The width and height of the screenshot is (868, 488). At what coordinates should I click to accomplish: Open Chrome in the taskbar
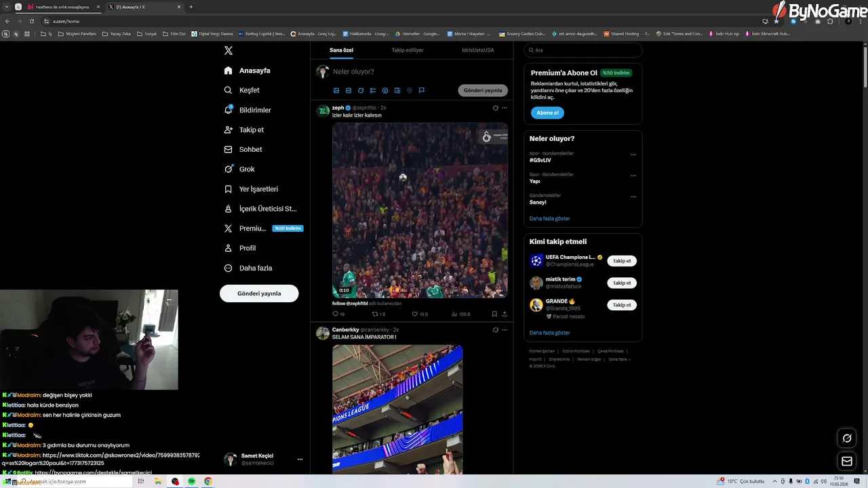208,481
